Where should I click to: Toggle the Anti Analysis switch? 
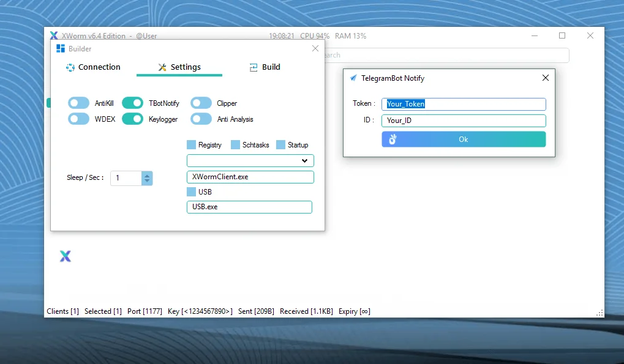point(201,119)
